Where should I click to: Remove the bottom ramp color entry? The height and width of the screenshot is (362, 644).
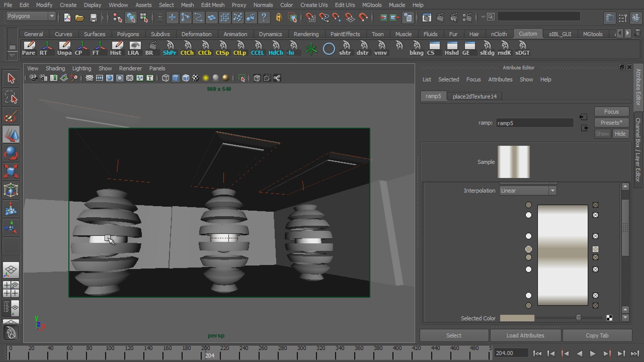[x=595, y=305]
